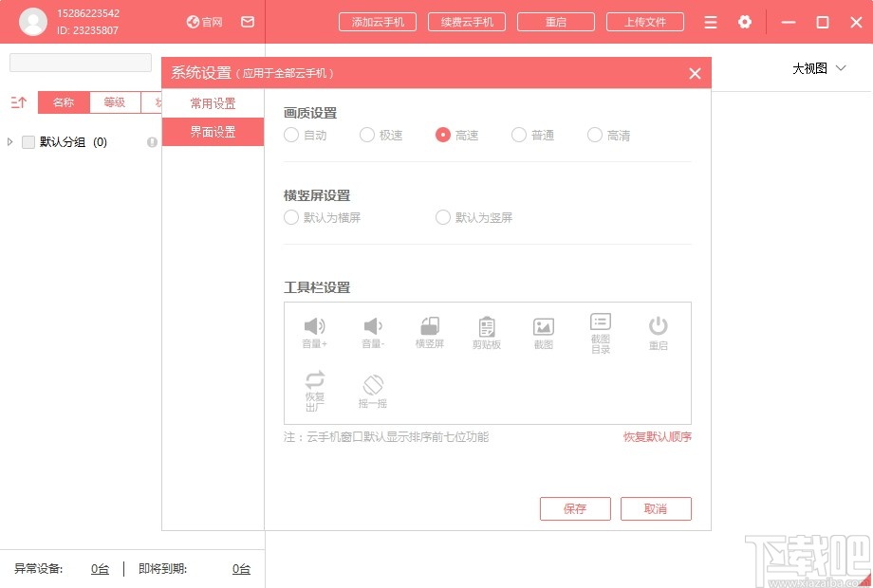Open the settings gear in the title bar

(745, 22)
